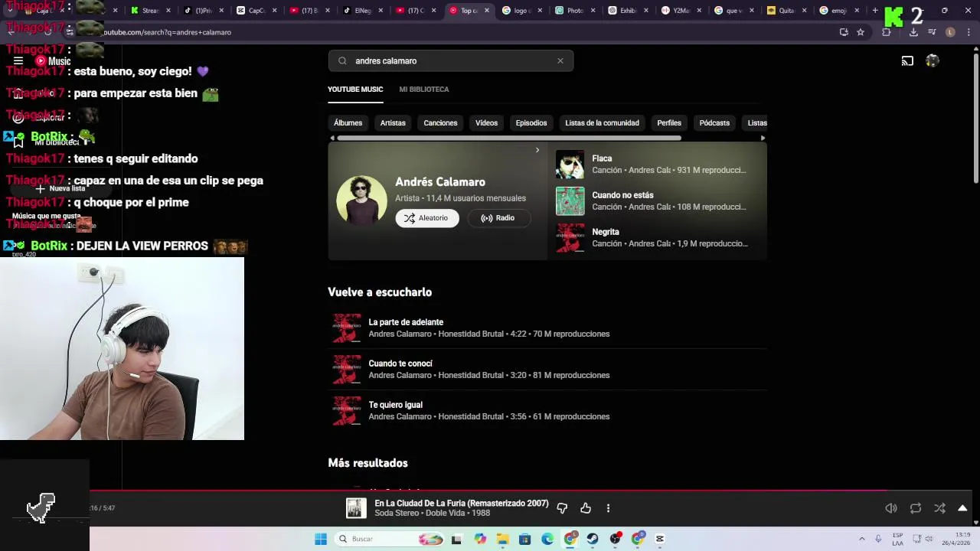Image resolution: width=980 pixels, height=551 pixels.
Task: Click Flaca album cover thumbnail
Action: coord(570,165)
